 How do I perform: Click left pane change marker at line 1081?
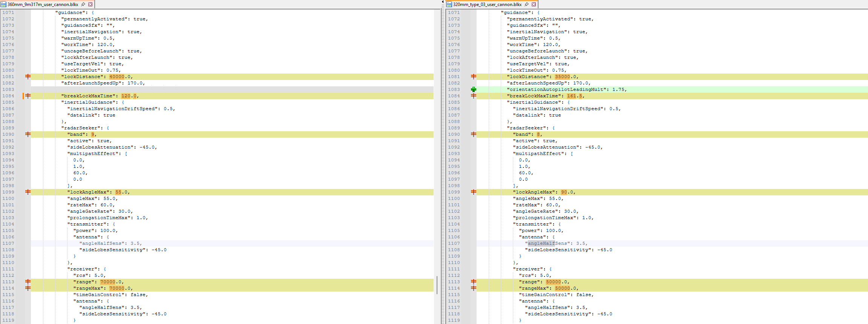[x=28, y=77]
